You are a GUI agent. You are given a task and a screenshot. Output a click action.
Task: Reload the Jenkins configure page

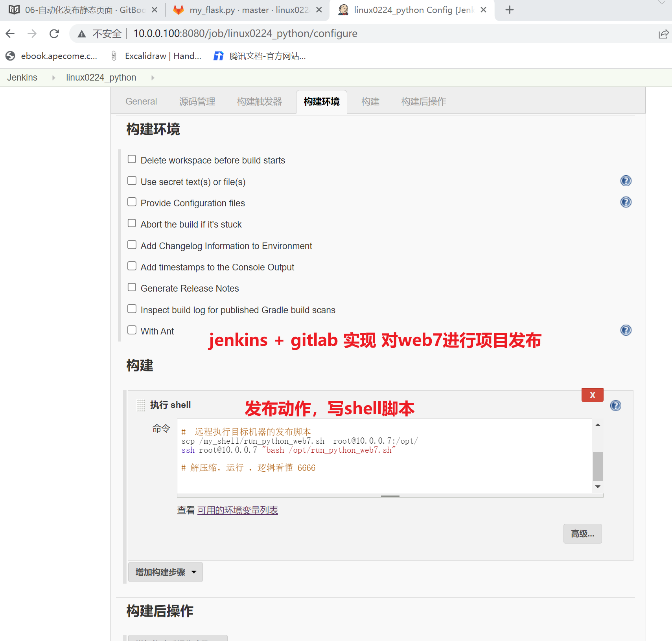coord(54,34)
